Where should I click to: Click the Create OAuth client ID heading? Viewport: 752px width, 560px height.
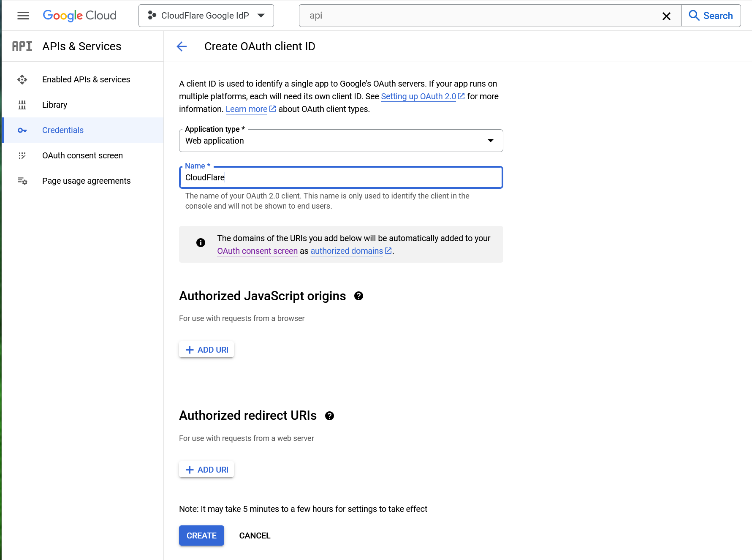tap(260, 46)
